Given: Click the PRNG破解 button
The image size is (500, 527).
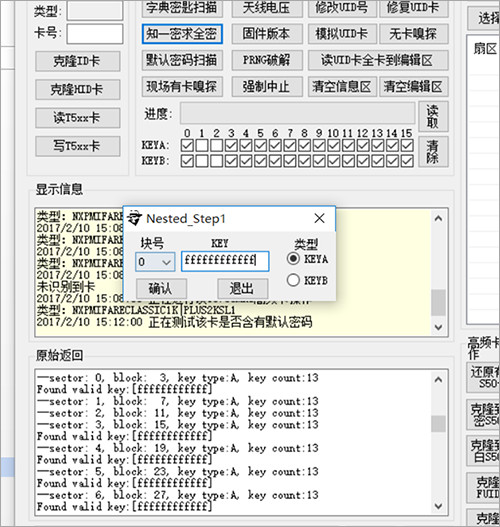Looking at the screenshot, I should 267,60.
